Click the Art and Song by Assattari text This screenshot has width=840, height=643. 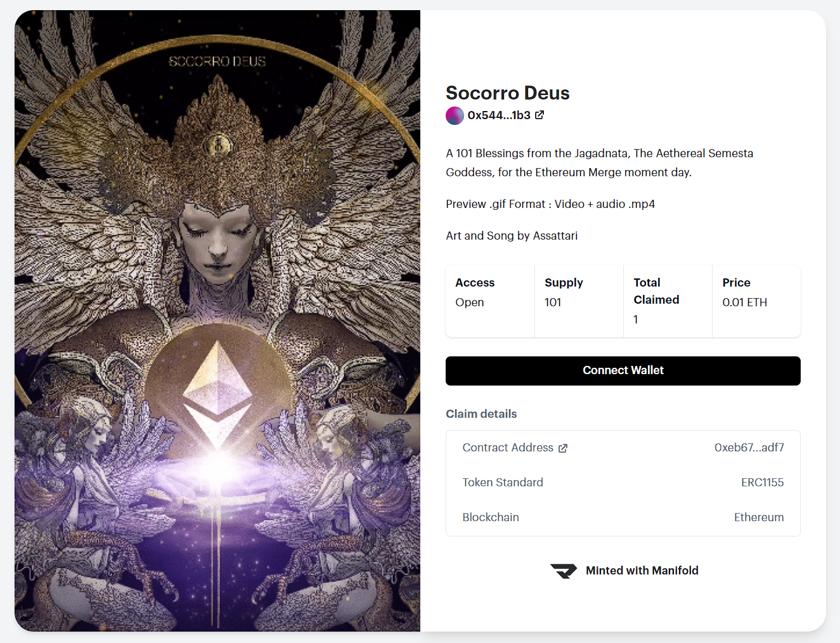(512, 236)
